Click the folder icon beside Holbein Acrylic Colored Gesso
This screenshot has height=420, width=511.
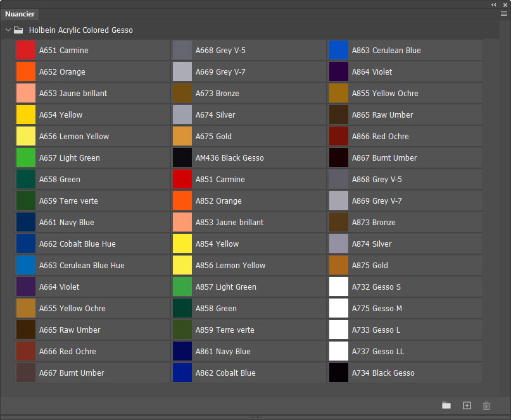18,30
